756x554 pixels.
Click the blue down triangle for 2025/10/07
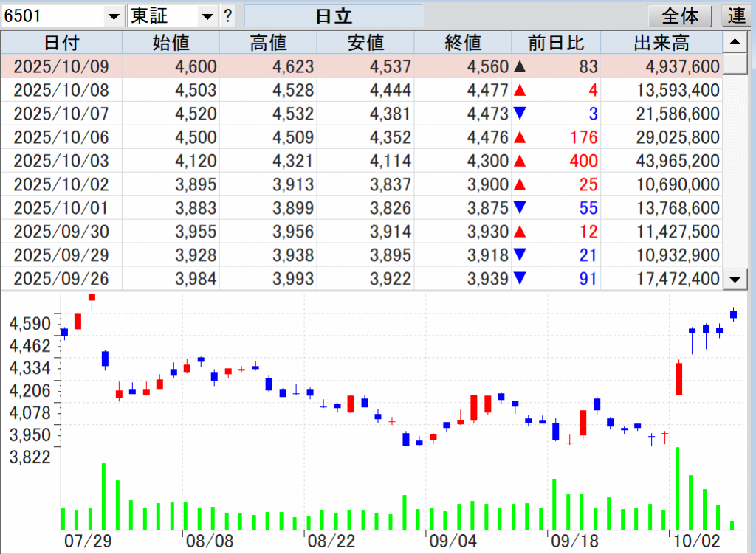click(520, 114)
